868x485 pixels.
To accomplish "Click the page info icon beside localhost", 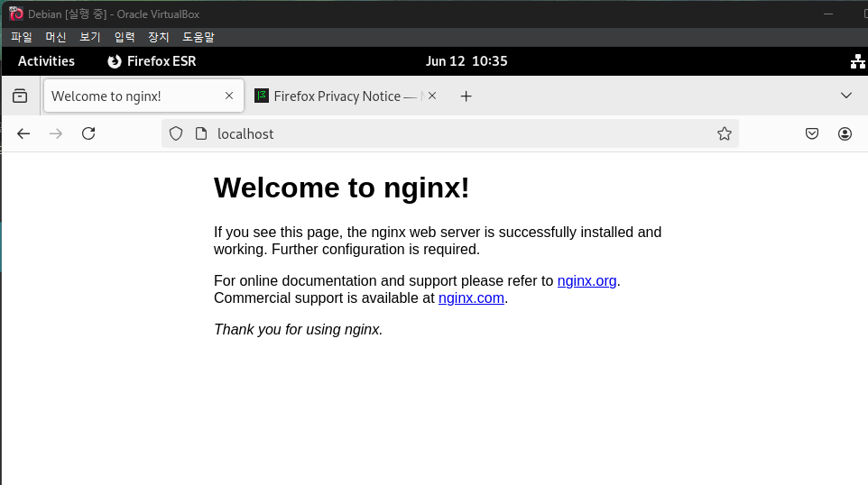I will (201, 133).
